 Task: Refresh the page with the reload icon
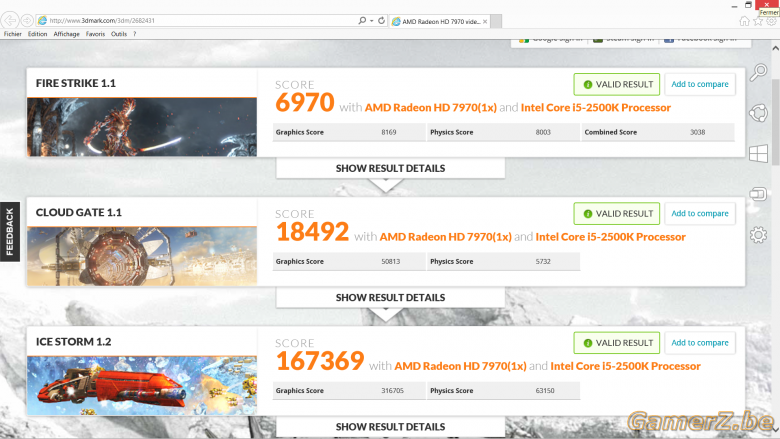point(382,20)
